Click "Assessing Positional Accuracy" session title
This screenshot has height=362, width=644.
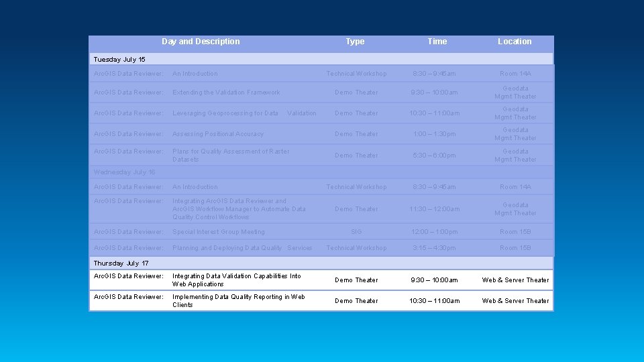pyautogui.click(x=217, y=134)
